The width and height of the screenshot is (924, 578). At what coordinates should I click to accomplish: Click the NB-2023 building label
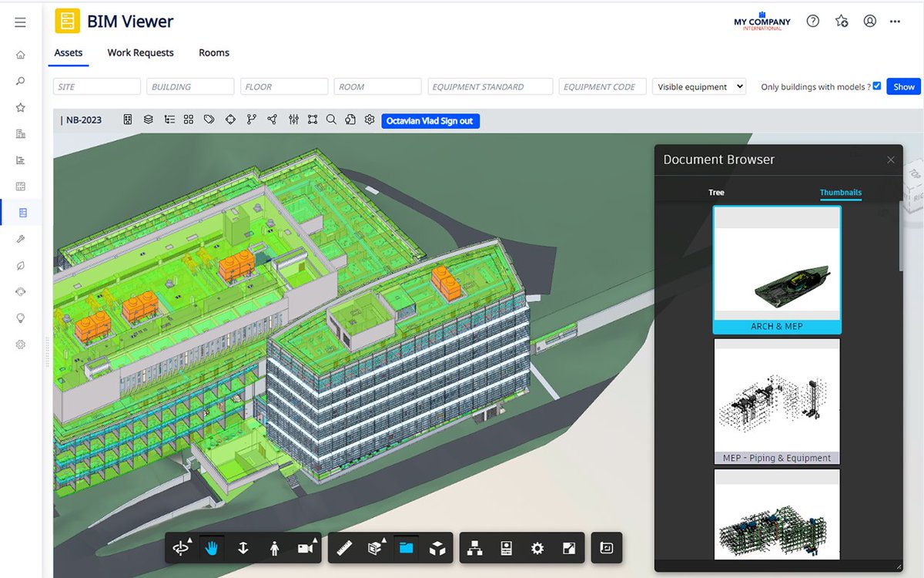pyautogui.click(x=85, y=120)
